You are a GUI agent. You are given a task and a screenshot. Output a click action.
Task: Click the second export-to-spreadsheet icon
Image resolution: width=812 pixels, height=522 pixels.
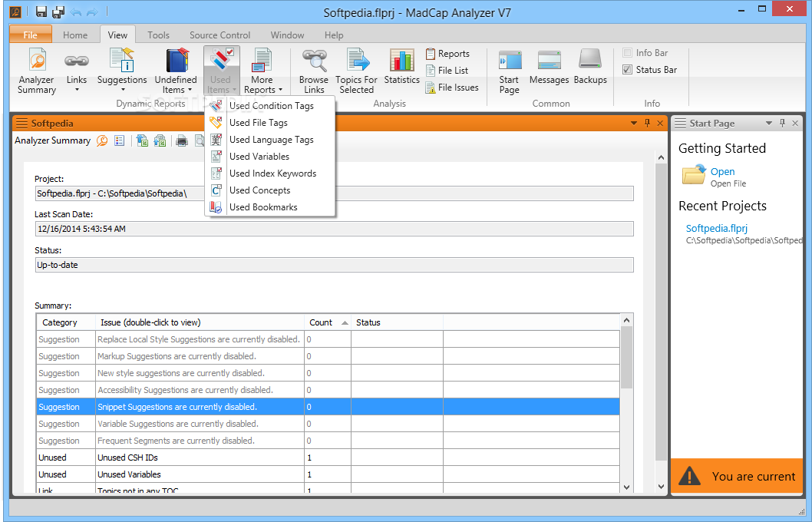160,140
